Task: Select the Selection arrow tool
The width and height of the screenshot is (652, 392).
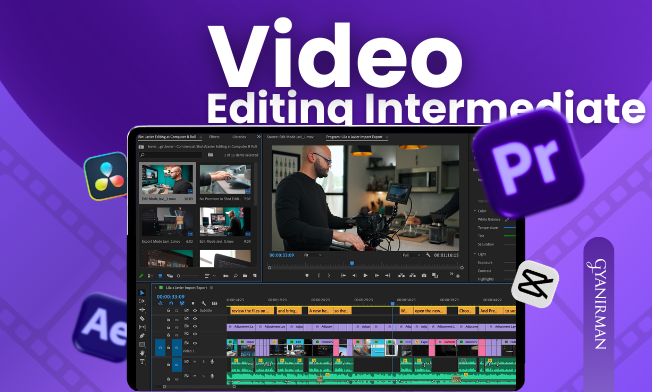Action: [142, 293]
